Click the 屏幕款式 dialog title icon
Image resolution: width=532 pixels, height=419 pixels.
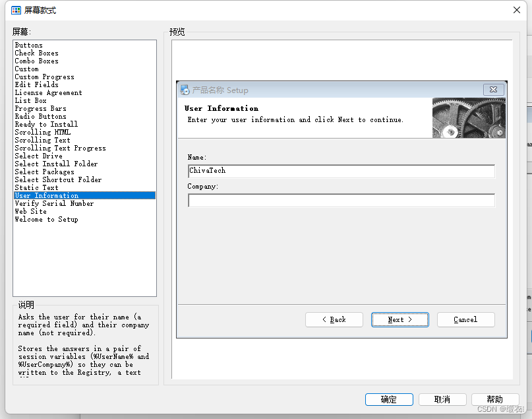click(x=16, y=11)
